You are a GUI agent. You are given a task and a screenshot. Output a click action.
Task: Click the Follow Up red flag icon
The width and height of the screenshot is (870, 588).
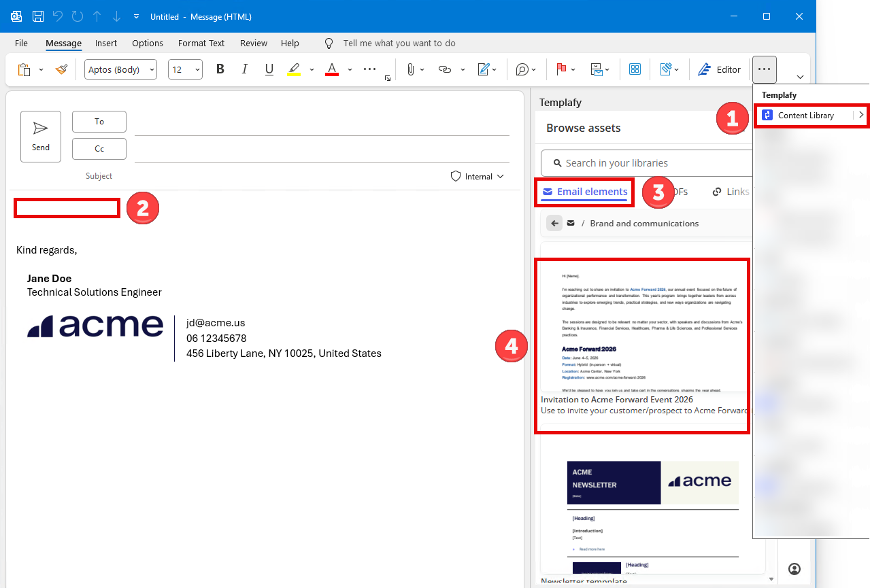(x=562, y=69)
